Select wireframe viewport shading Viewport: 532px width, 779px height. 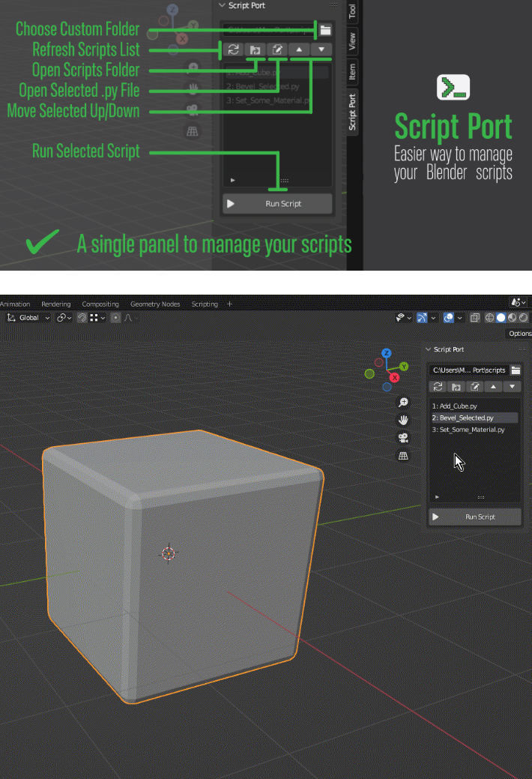489,317
